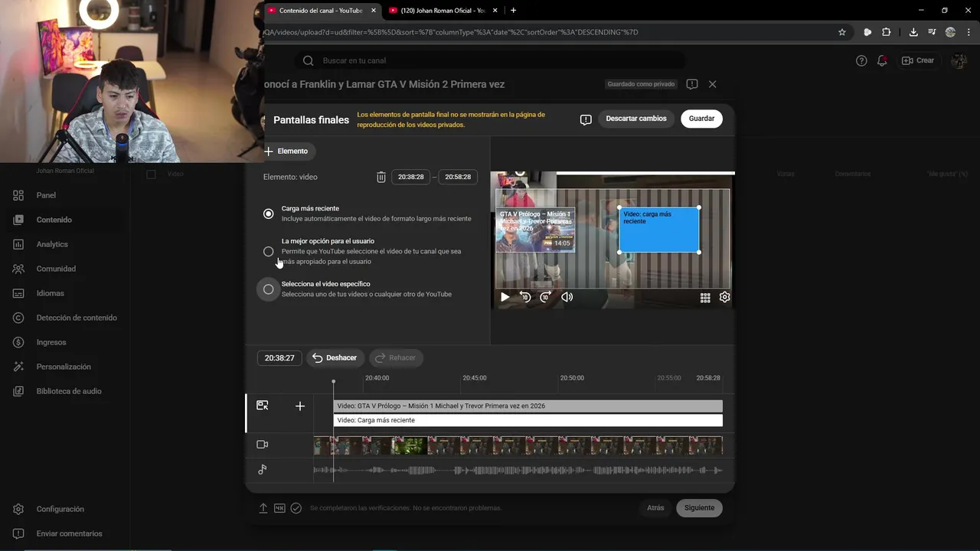980x551 pixels.
Task: Switch to 'Johan Roman Oficial' browser tab
Action: [x=442, y=11]
